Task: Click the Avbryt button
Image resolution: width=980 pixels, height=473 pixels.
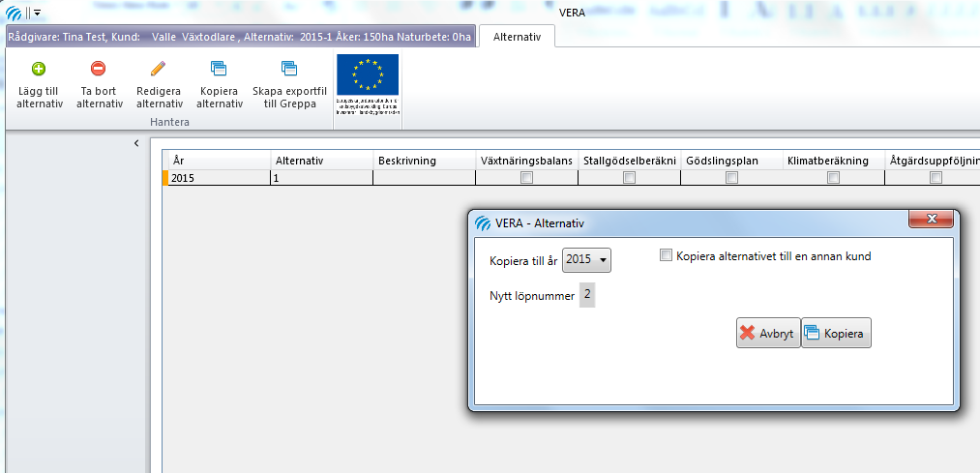Action: [x=768, y=333]
